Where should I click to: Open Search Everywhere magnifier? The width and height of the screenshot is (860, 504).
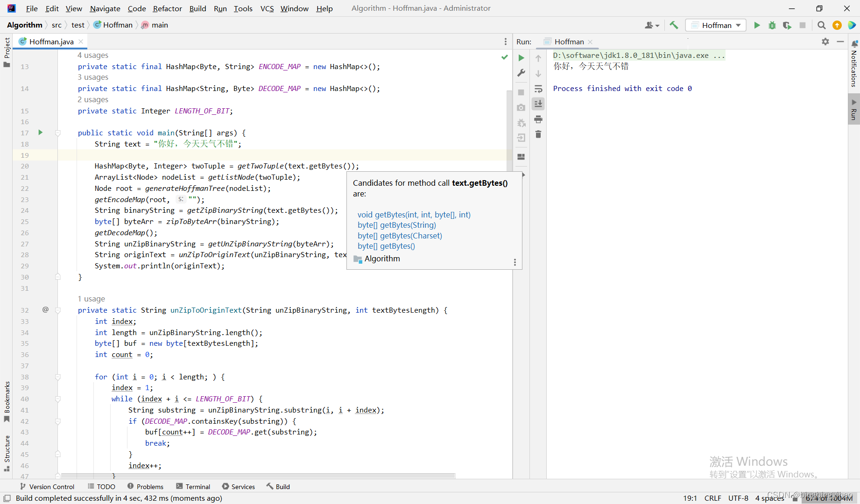click(x=822, y=25)
